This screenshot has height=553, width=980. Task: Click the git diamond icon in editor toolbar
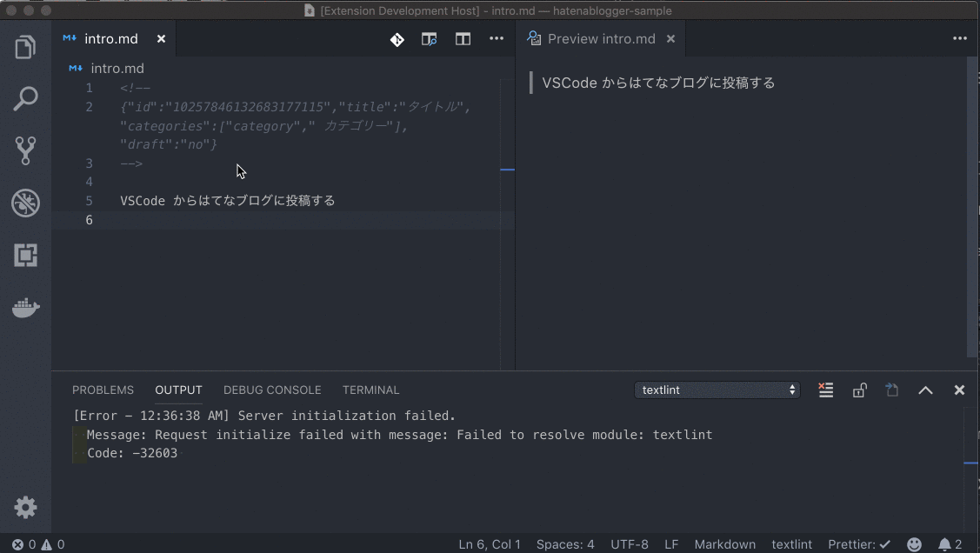397,39
